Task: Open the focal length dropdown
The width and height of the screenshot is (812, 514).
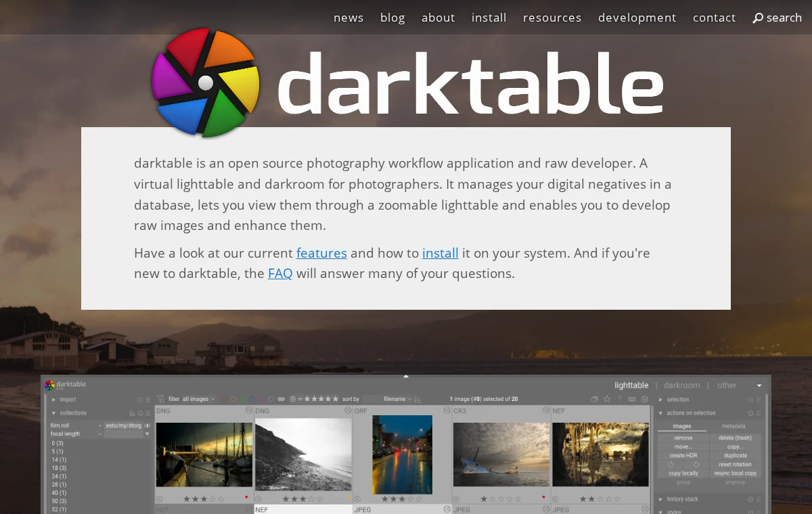Action: (76, 434)
